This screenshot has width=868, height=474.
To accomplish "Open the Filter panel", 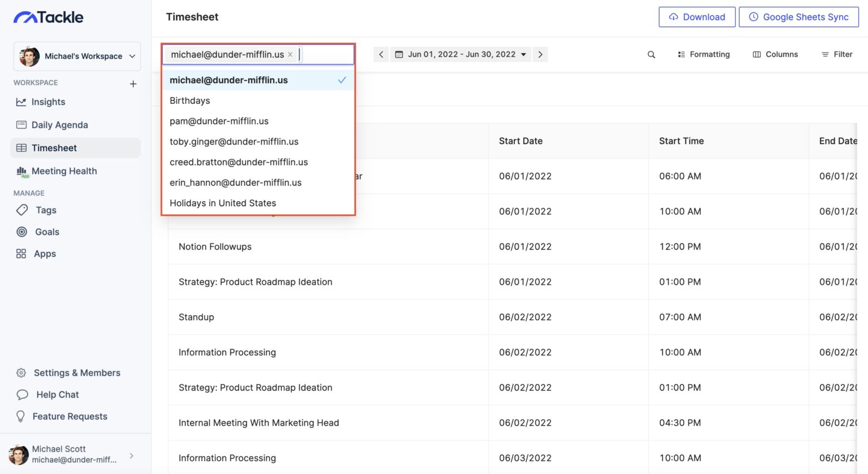I will (837, 55).
